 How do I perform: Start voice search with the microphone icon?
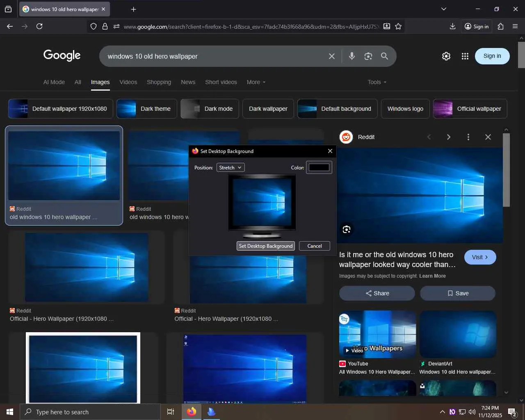click(352, 56)
